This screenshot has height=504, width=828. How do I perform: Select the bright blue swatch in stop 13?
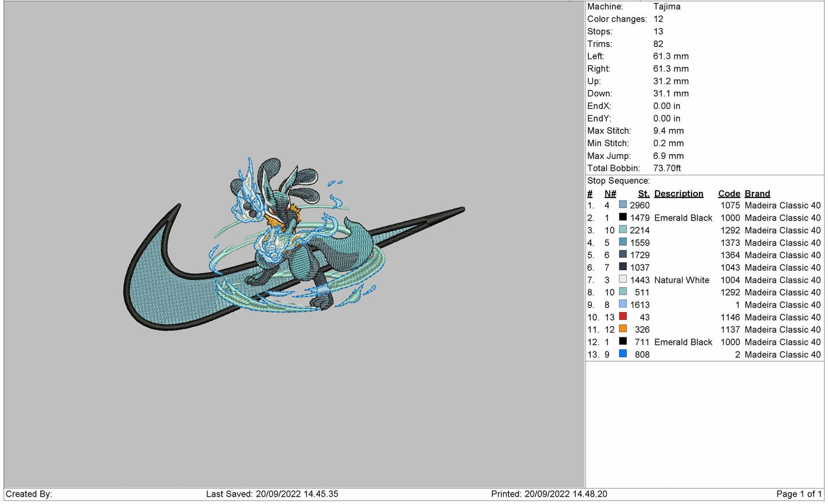pyautogui.click(x=622, y=354)
